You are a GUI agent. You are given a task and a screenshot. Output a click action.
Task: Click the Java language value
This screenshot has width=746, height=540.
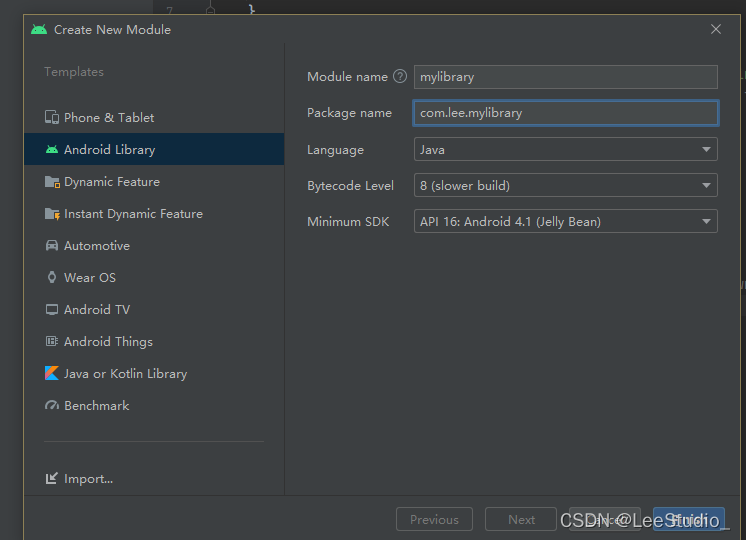point(432,149)
